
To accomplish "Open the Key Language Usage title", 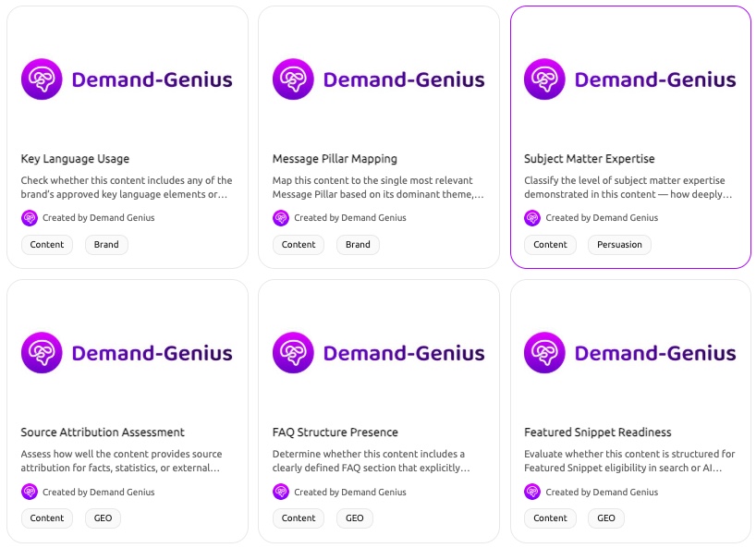I will pyautogui.click(x=75, y=159).
